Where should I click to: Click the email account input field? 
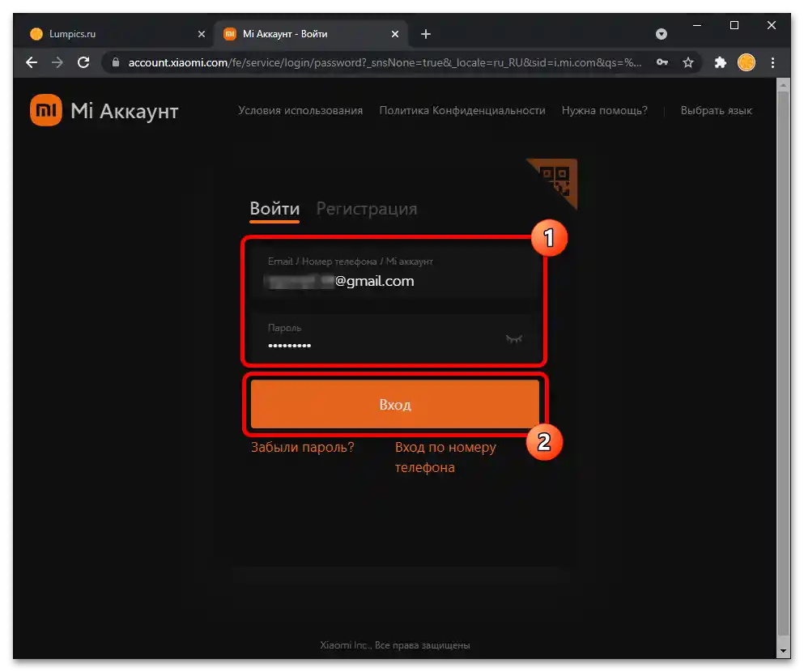pos(394,273)
